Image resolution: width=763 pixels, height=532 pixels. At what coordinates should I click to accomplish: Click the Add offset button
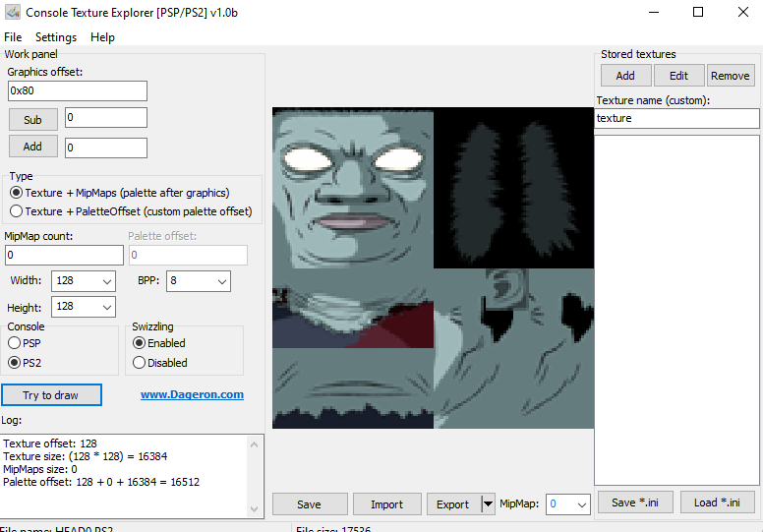pyautogui.click(x=33, y=147)
